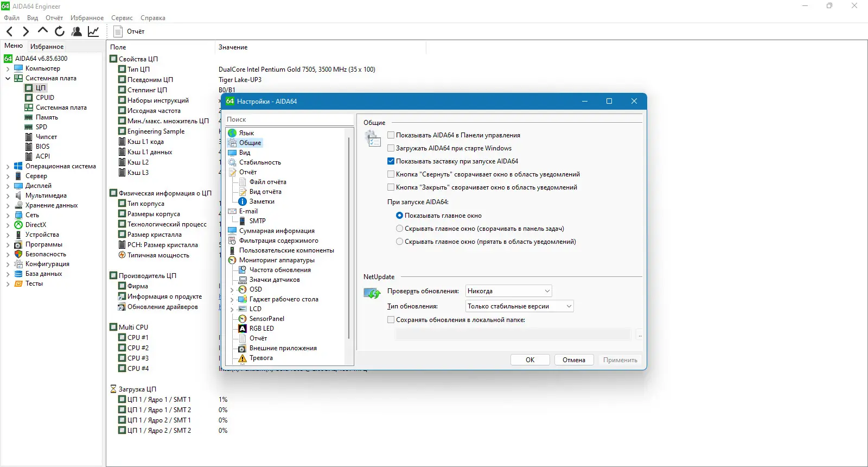This screenshot has width=868, height=467.
Task: Open the Файл menu
Action: [11, 18]
